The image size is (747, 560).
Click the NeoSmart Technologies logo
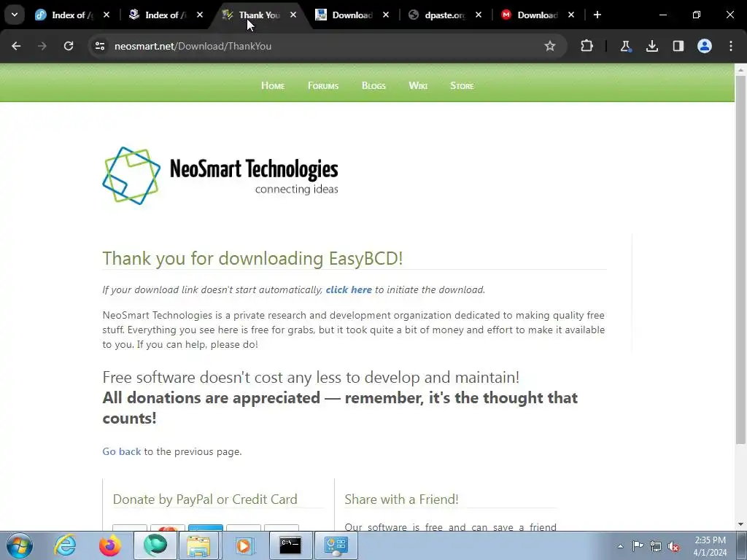[220, 176]
